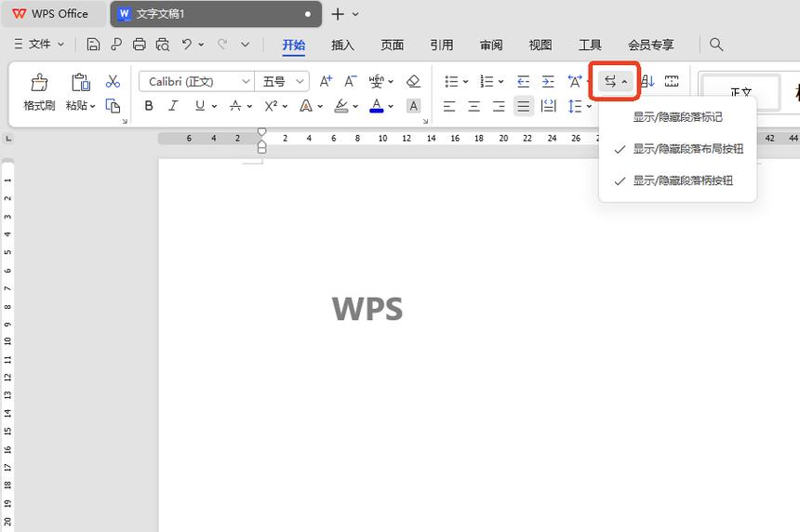Click the Increase Indent icon
This screenshot has height=532, width=800.
pyautogui.click(x=548, y=81)
